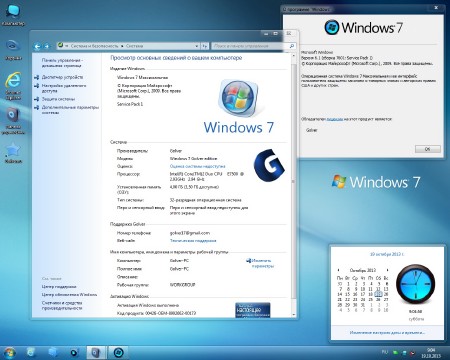Expand the address bar history dropdown
450x360 pixels.
pos(196,46)
